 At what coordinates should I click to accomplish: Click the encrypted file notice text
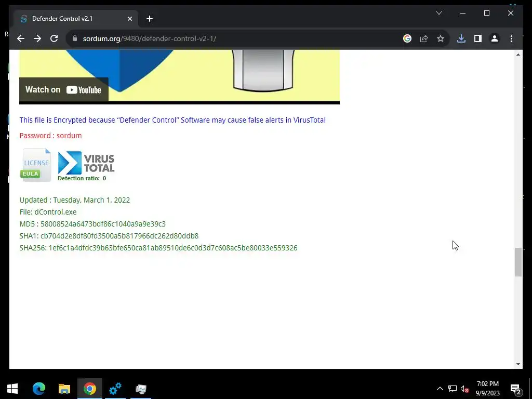click(x=172, y=120)
